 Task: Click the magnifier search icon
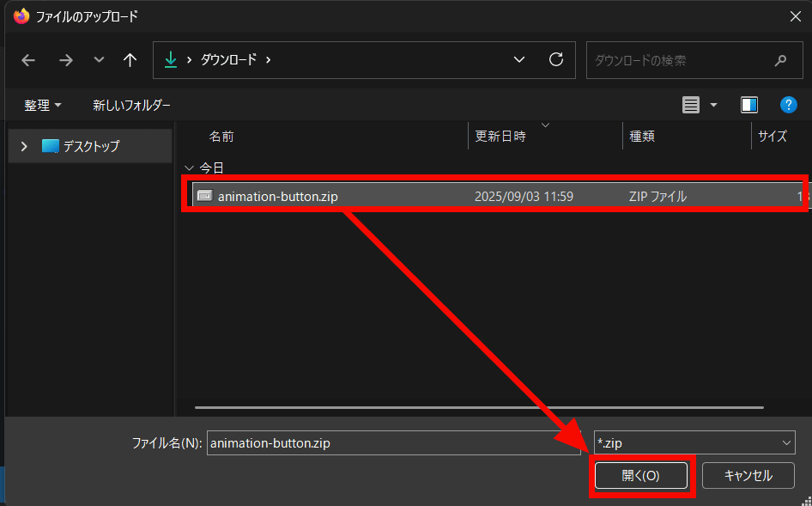click(780, 61)
